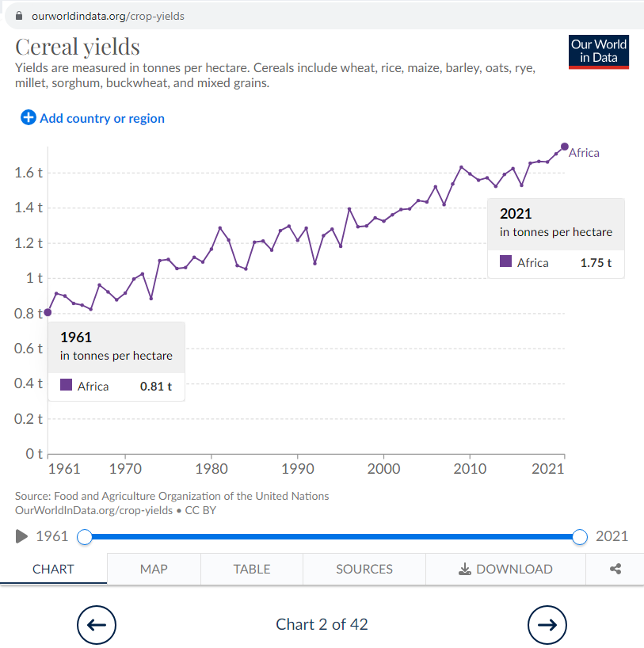
Task: Click the timeline end handle at 2021
Action: [x=579, y=537]
